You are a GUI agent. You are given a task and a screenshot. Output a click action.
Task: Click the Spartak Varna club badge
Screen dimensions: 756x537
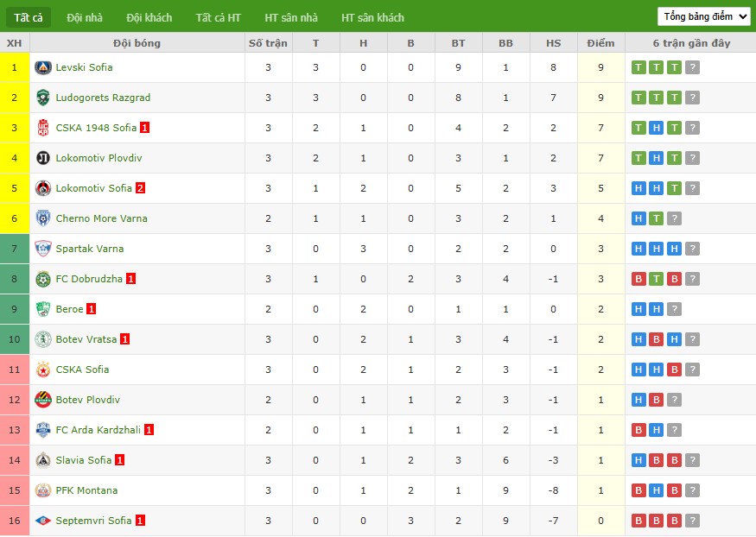coord(43,249)
